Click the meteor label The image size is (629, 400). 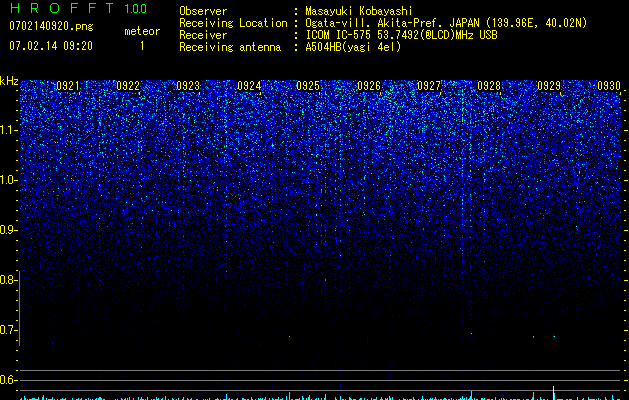pyautogui.click(x=142, y=31)
